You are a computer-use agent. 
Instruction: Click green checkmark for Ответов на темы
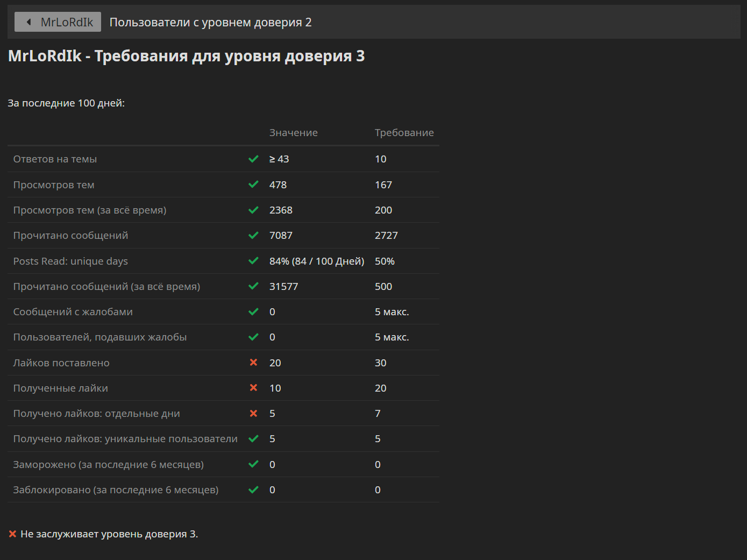pyautogui.click(x=253, y=159)
